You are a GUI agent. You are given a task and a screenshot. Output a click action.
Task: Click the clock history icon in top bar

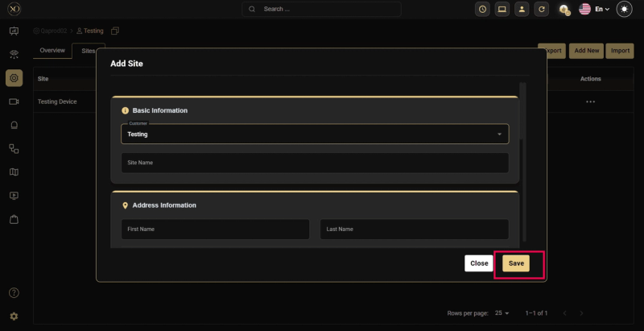482,9
